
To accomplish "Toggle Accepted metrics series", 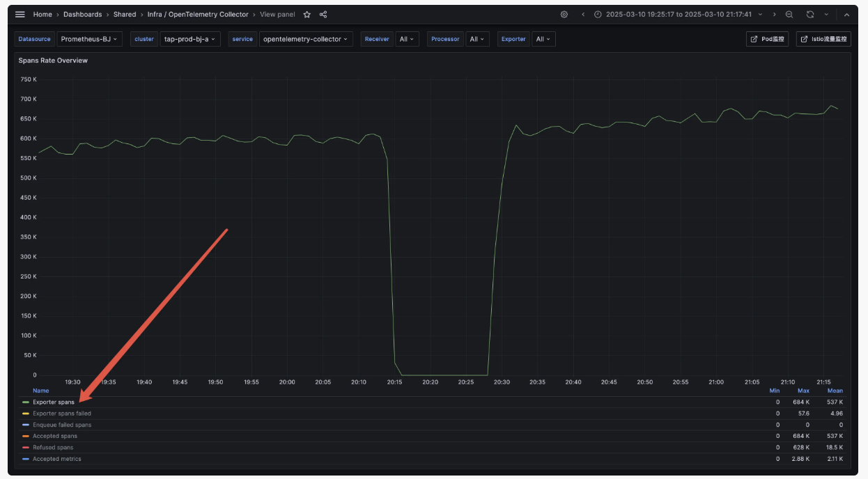I will pos(57,459).
